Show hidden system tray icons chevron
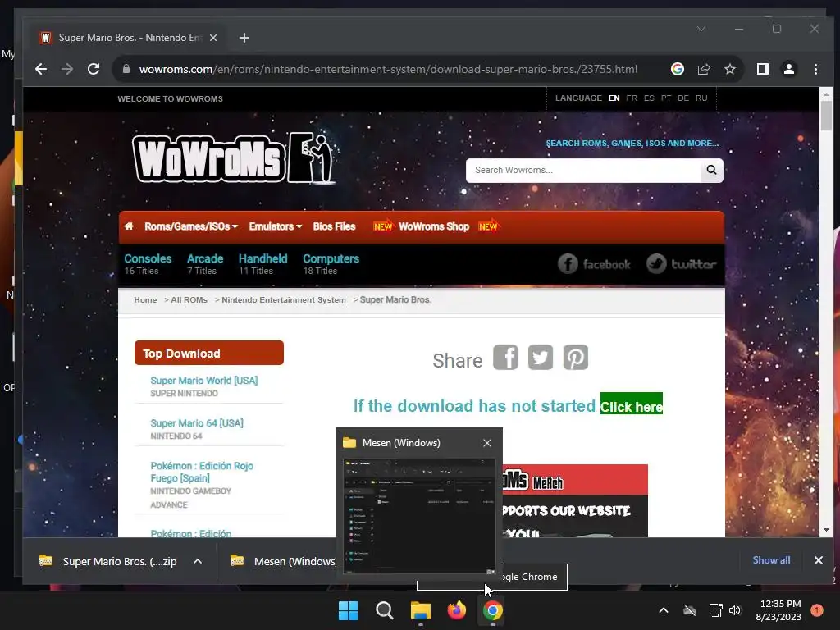Viewport: 840px width, 630px height. [663, 610]
